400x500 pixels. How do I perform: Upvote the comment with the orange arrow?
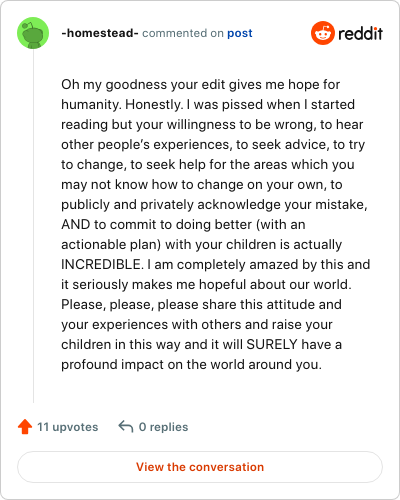pos(25,426)
